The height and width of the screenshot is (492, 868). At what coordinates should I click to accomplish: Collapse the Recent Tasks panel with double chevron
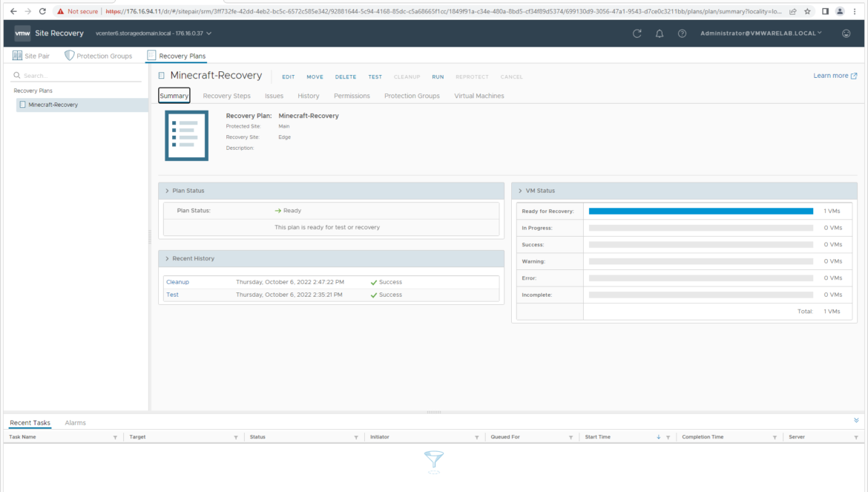click(856, 421)
